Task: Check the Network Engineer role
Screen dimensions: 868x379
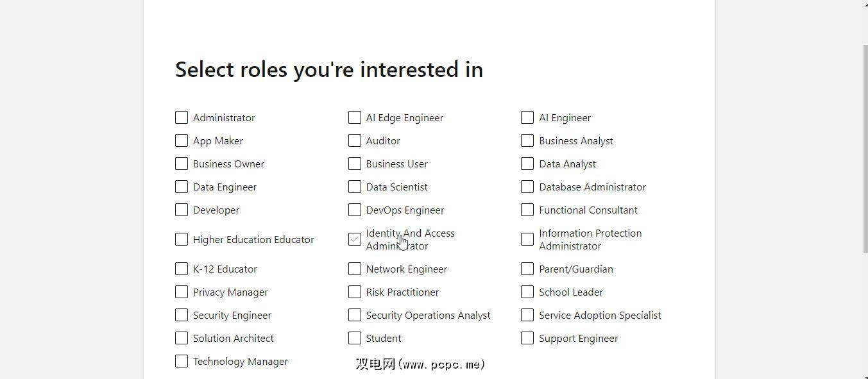Action: point(355,269)
